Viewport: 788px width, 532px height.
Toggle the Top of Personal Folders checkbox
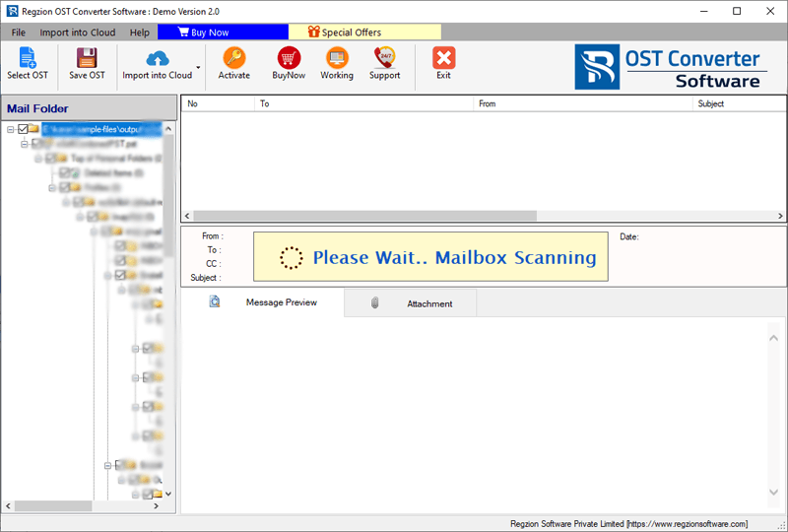coord(50,158)
